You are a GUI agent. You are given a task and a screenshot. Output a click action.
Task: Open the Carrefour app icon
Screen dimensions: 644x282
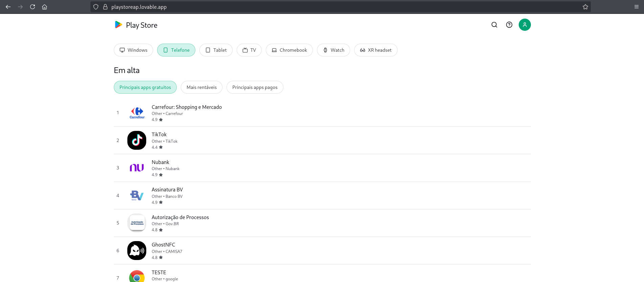pos(137,113)
